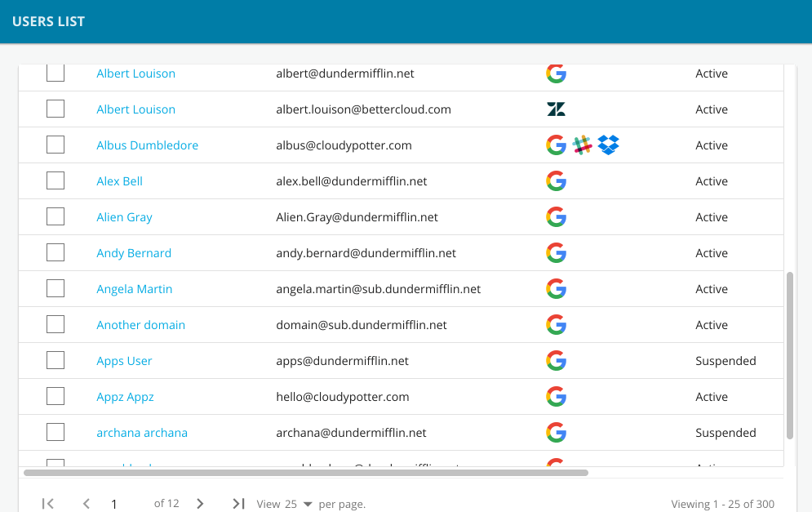The width and height of the screenshot is (812, 512).
Task: Open Apps User profile link
Action: coord(124,361)
